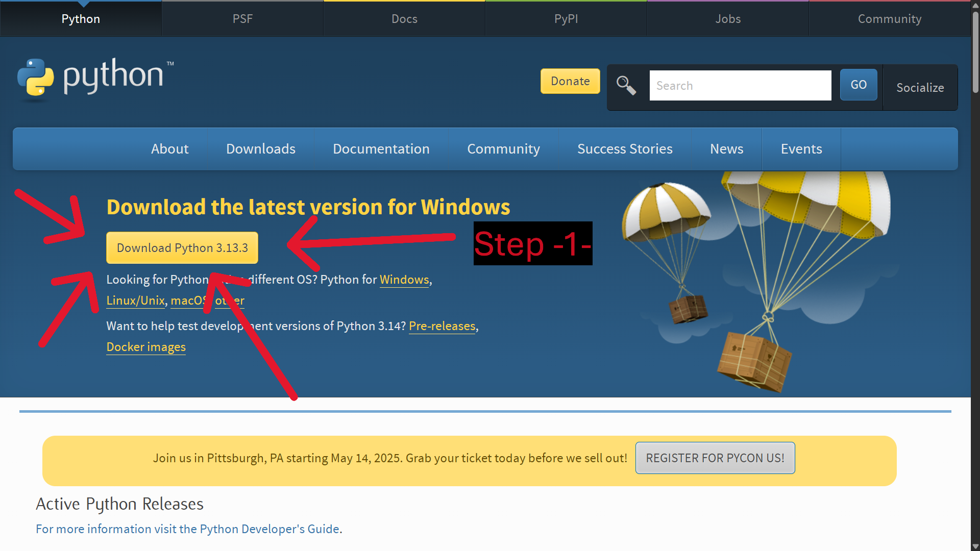Click the vertical scrollbar thumb
Image resolution: width=980 pixels, height=551 pixels.
(x=975, y=52)
